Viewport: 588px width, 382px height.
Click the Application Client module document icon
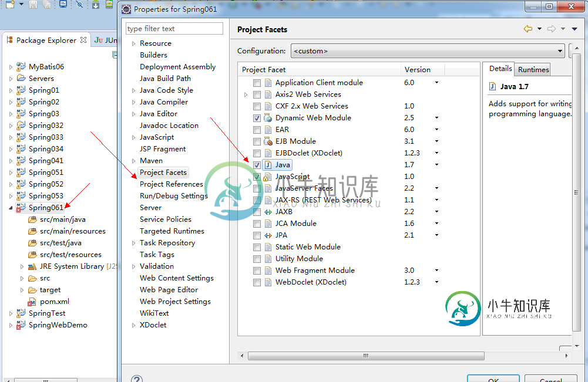(268, 83)
